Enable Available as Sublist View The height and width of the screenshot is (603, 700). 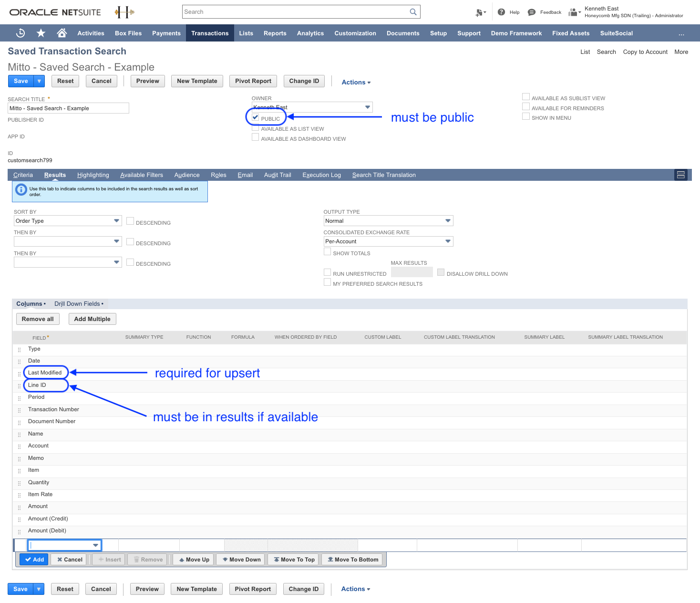tap(526, 97)
